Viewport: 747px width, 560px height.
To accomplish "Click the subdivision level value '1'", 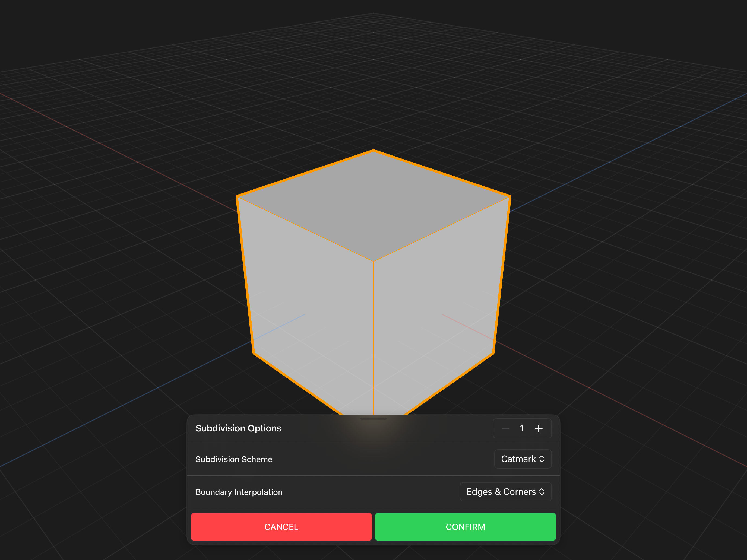I will click(522, 428).
